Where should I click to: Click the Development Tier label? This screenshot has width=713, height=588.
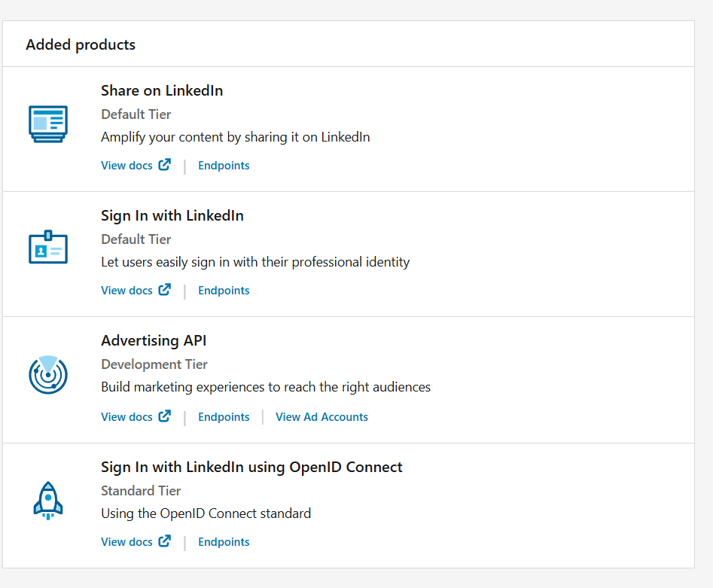(x=154, y=364)
